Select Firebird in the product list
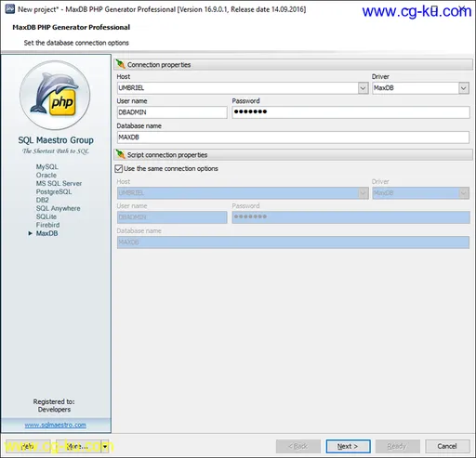 (47, 225)
